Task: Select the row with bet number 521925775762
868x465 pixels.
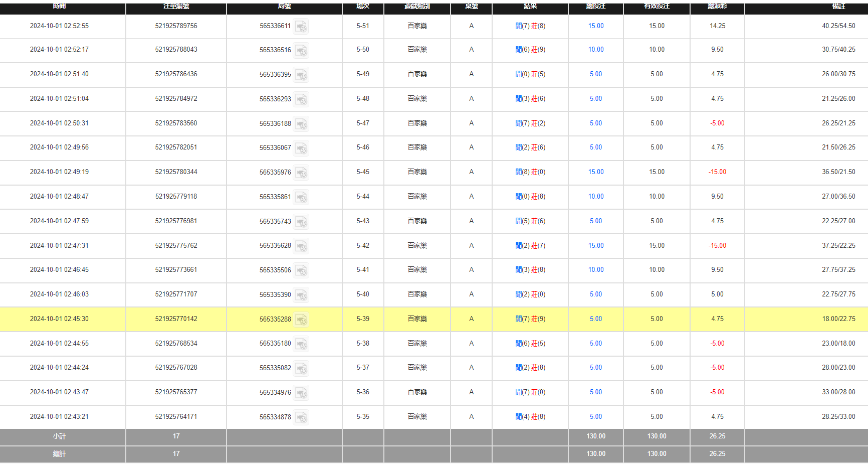Action: pos(176,246)
